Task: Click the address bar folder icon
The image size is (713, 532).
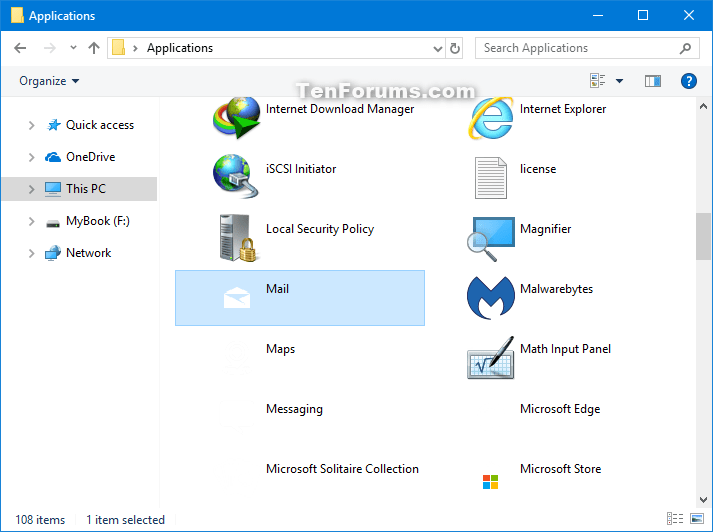Action: (119, 47)
